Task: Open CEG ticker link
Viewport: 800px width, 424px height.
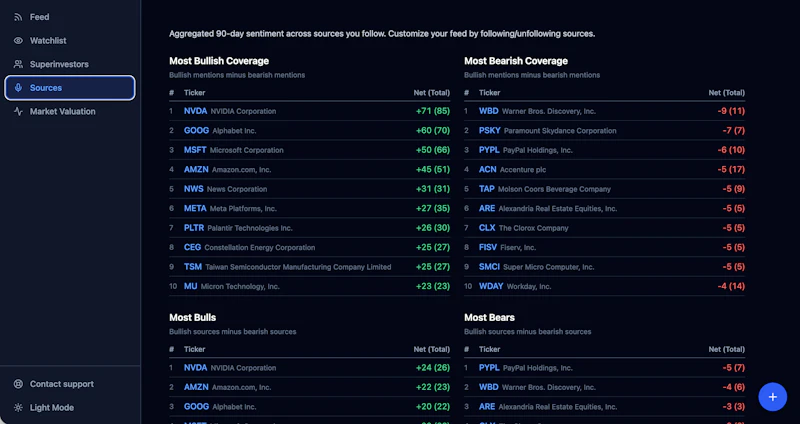Action: tap(192, 247)
